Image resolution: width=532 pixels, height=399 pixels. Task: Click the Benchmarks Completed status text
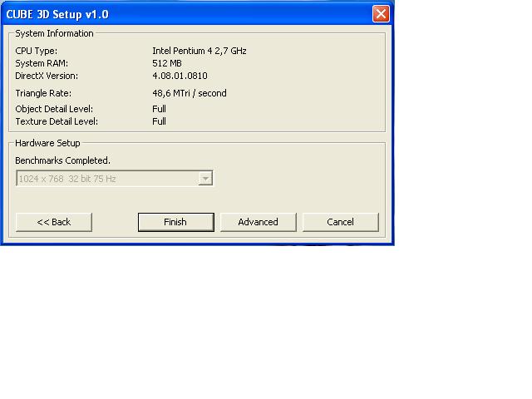tap(62, 160)
